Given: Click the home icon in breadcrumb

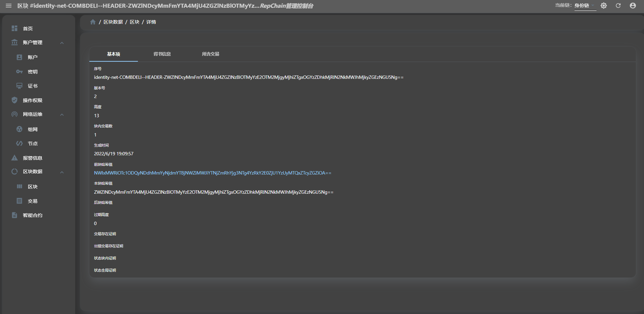Looking at the screenshot, I should tap(93, 22).
